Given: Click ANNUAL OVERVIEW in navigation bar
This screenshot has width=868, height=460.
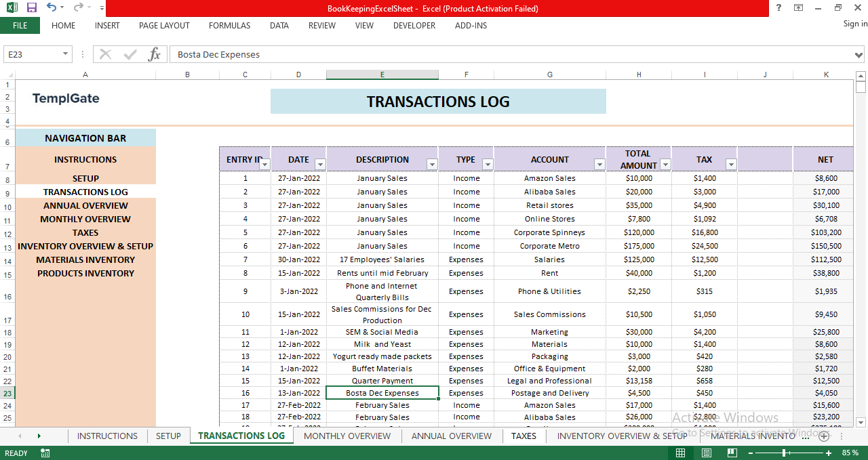Looking at the screenshot, I should point(85,205).
